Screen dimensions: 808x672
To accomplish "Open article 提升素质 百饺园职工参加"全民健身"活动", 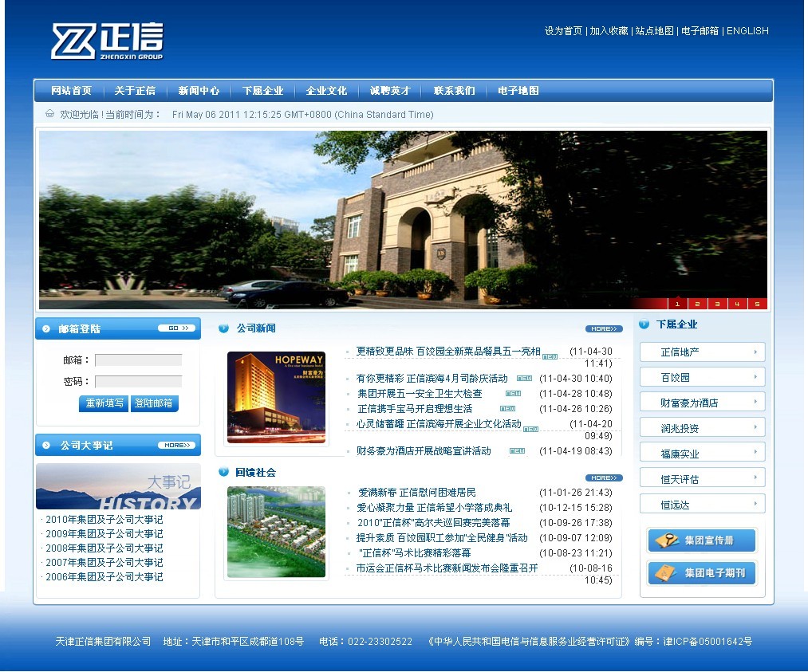I will 442,537.
